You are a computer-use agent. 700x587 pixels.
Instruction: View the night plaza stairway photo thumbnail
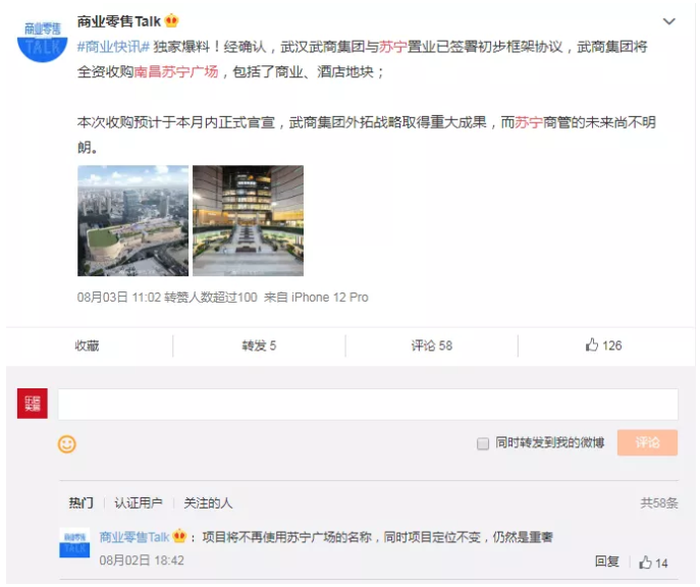coord(248,221)
